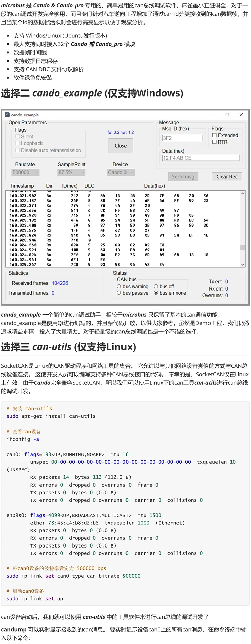The height and width of the screenshot is (644, 251).
Task: Select the bus off radio button
Action: coord(156,286)
